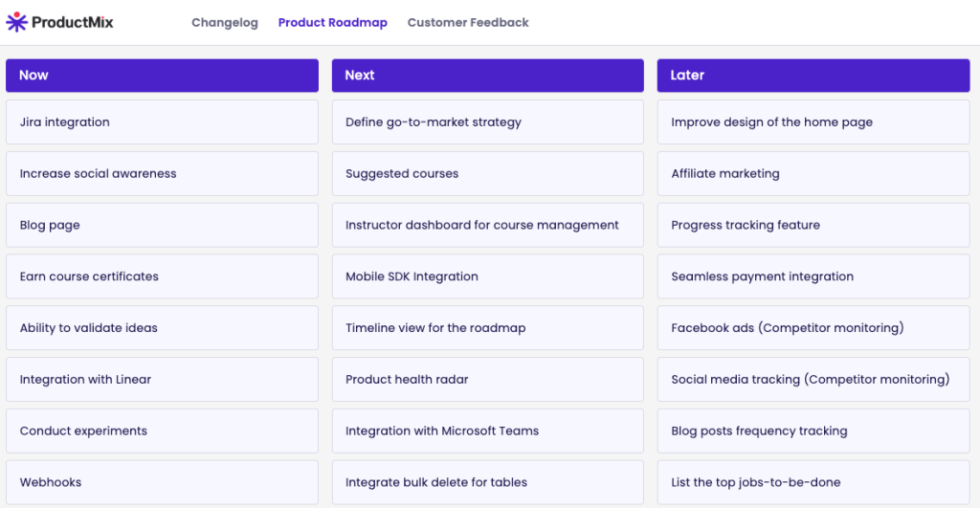Switch to the Product Roadmap tab
Viewport: 980px width, 508px height.
(x=333, y=23)
